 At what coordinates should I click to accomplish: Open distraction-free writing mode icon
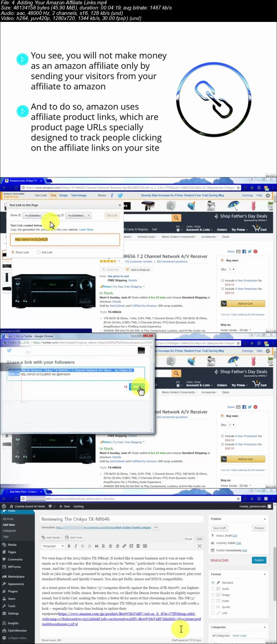click(200, 546)
